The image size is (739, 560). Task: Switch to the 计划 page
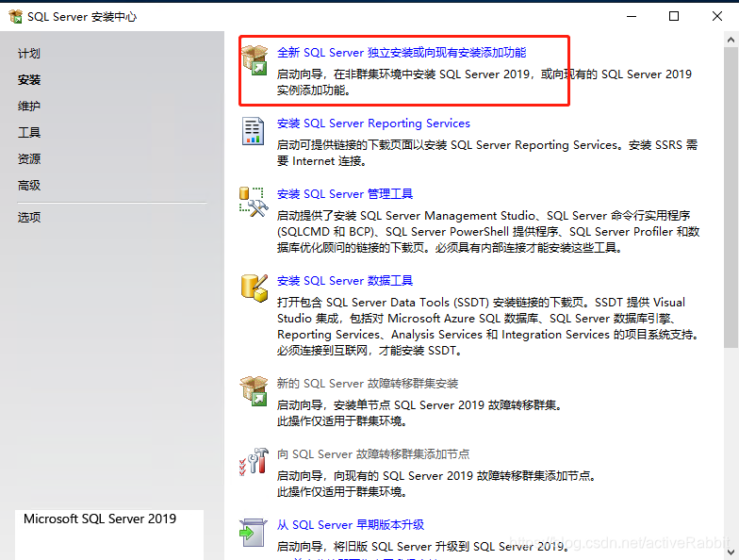coord(29,53)
